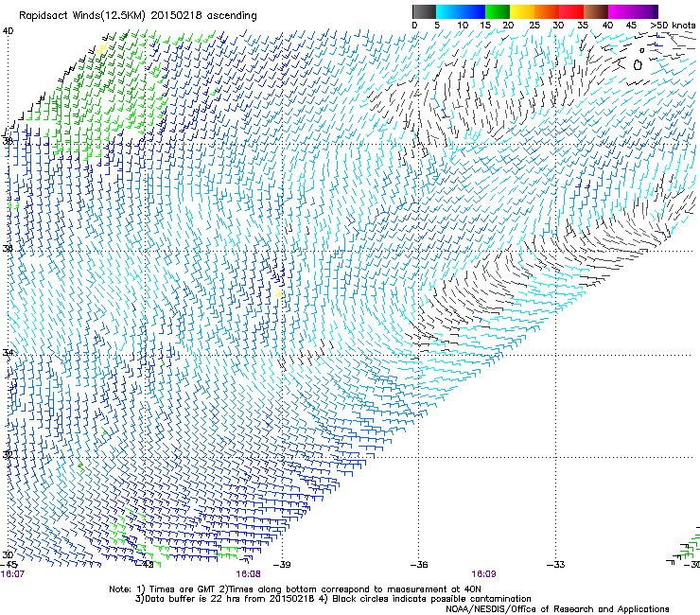Click the purple time stamp 16:07
This screenshot has height=615, width=700.
pos(12,574)
